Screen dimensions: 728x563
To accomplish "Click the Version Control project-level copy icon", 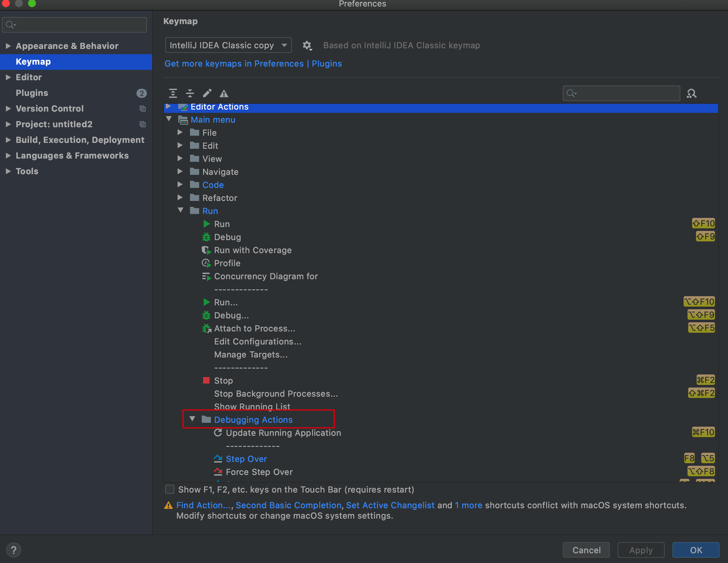I will (x=142, y=109).
